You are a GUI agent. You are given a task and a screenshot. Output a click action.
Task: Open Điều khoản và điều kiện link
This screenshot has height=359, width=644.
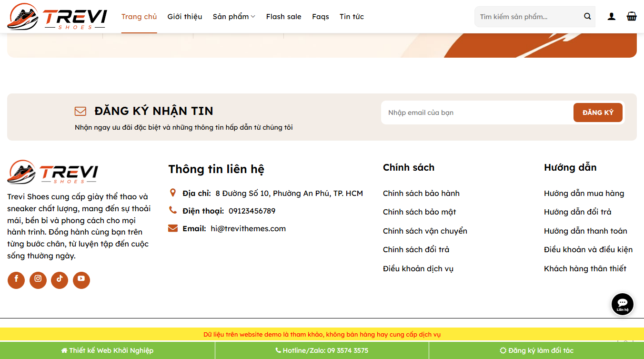tap(588, 249)
